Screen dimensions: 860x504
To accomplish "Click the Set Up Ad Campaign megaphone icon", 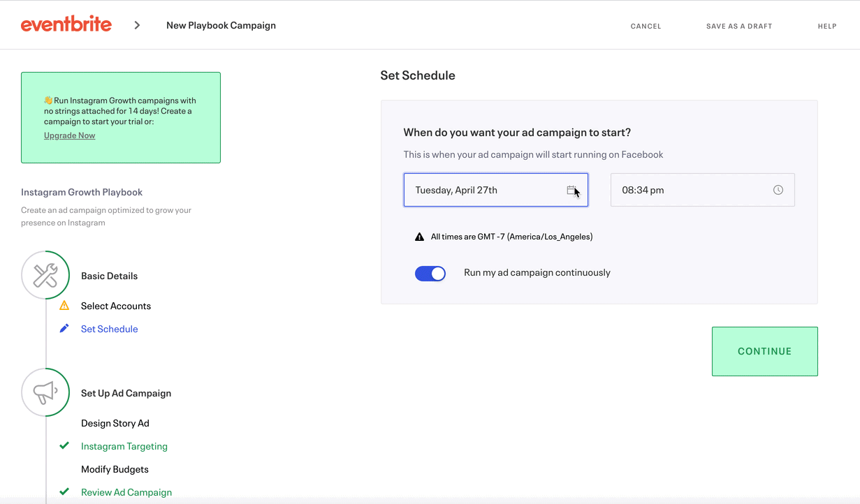I will 45,392.
